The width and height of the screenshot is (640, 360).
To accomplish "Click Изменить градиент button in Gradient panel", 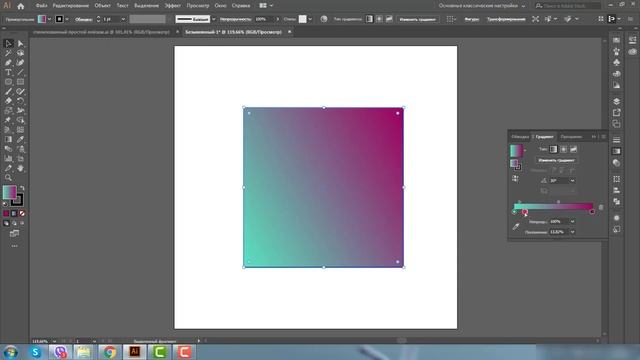I will 556,160.
